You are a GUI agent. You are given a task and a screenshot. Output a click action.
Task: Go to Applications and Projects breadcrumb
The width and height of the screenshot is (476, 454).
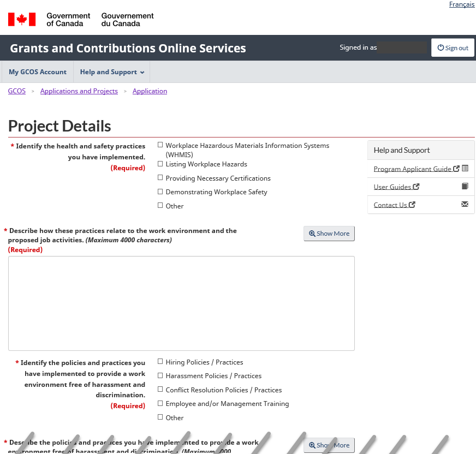(x=79, y=91)
